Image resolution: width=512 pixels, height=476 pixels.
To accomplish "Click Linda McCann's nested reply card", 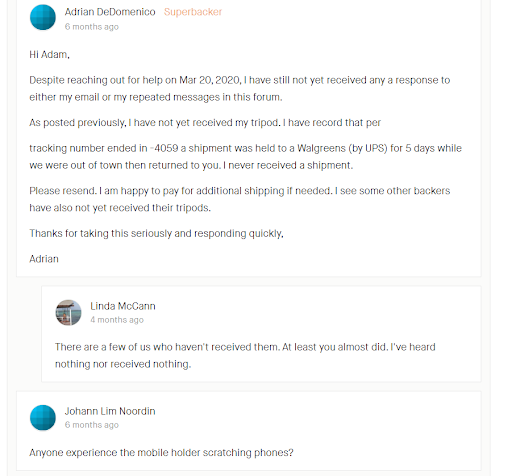I will [x=261, y=334].
